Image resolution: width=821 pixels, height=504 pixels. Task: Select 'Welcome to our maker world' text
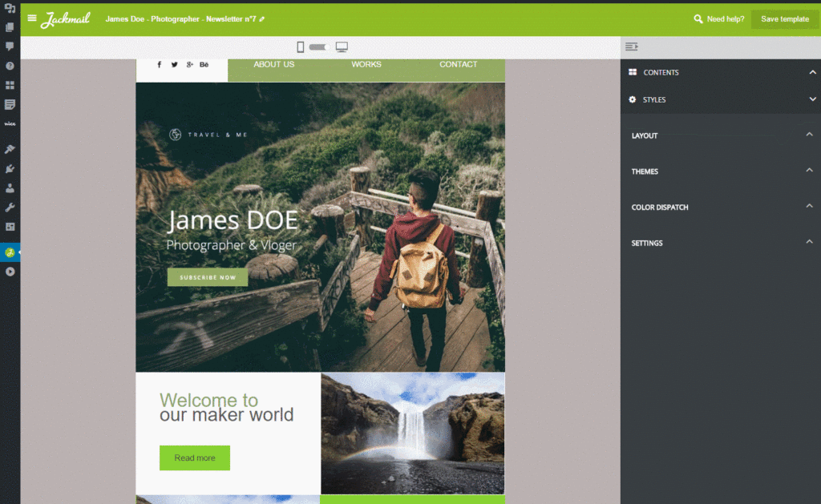point(226,407)
